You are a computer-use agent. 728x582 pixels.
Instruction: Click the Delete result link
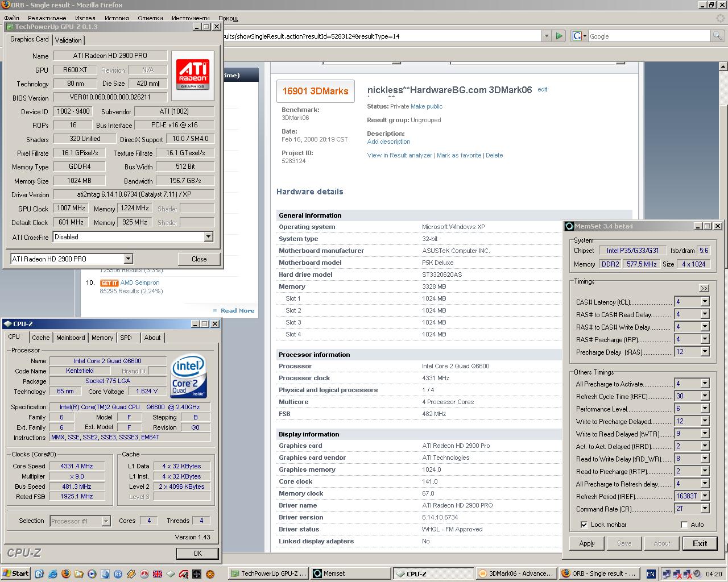click(494, 155)
